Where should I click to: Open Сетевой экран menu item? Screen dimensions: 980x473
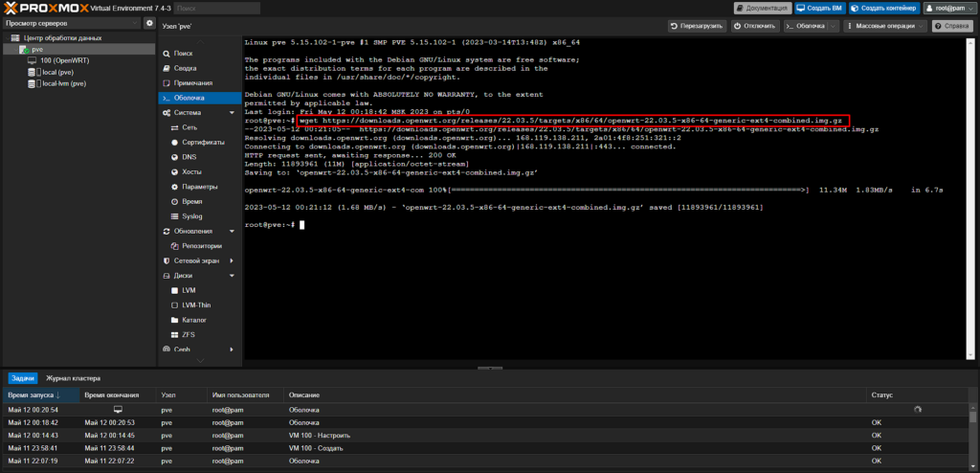(197, 260)
